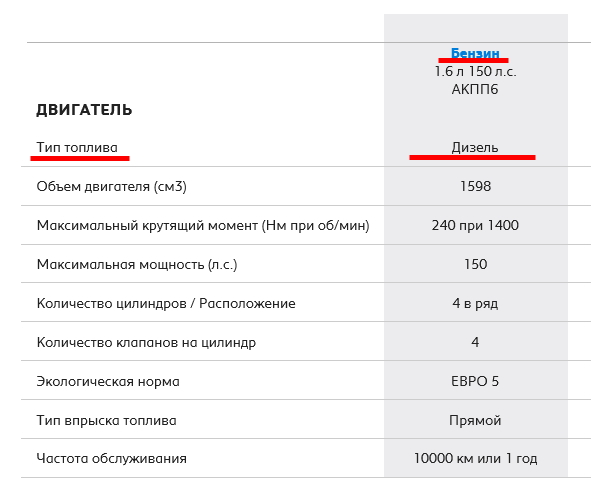Select the ЕВРО 5 value

pos(475,381)
